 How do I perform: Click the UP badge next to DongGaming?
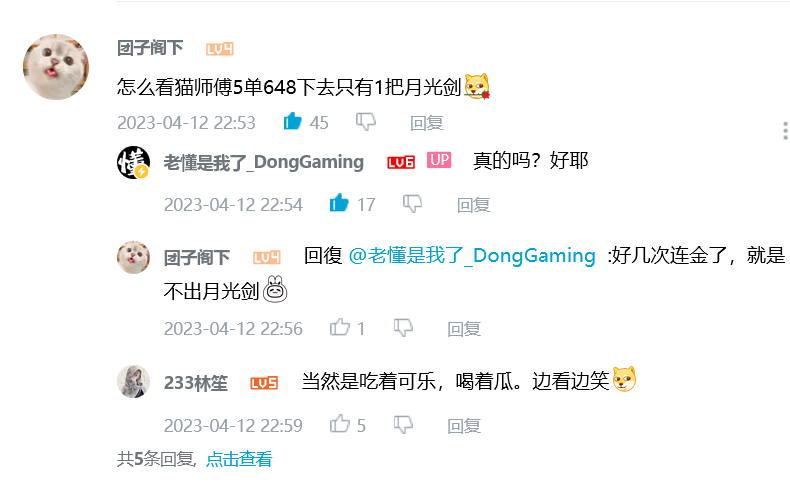coord(439,160)
